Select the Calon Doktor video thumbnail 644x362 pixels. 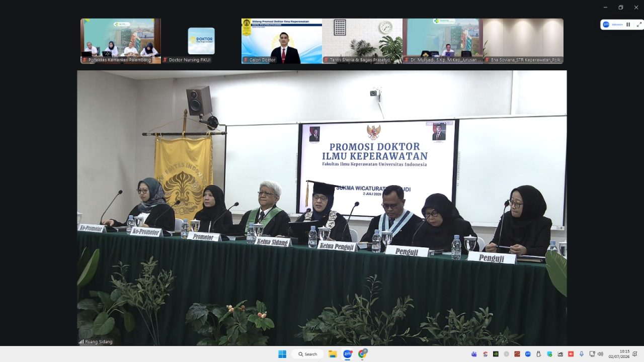pyautogui.click(x=282, y=41)
